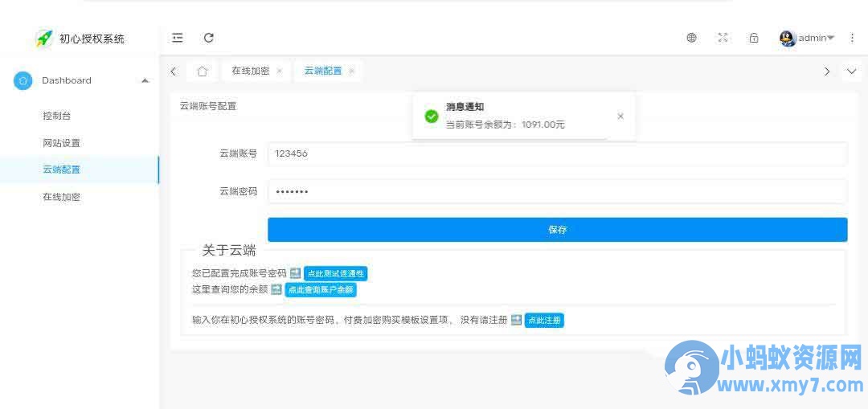Close the 云端配置 tab

351,71
